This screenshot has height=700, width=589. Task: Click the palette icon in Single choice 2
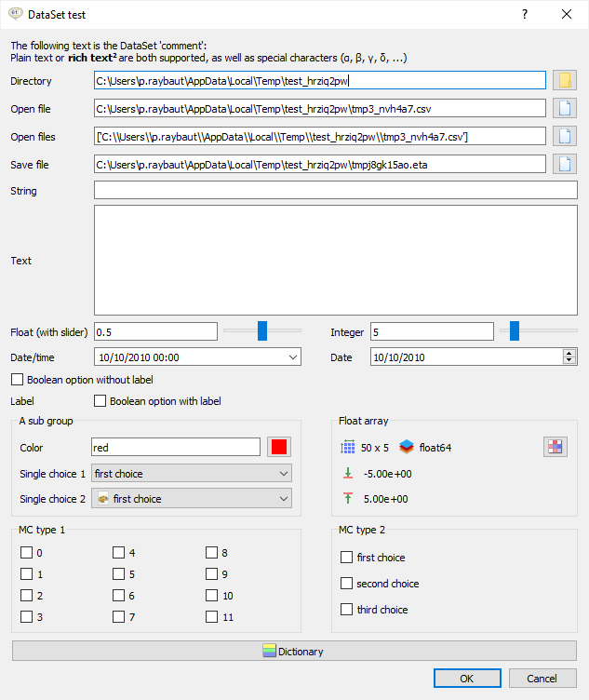pos(103,499)
